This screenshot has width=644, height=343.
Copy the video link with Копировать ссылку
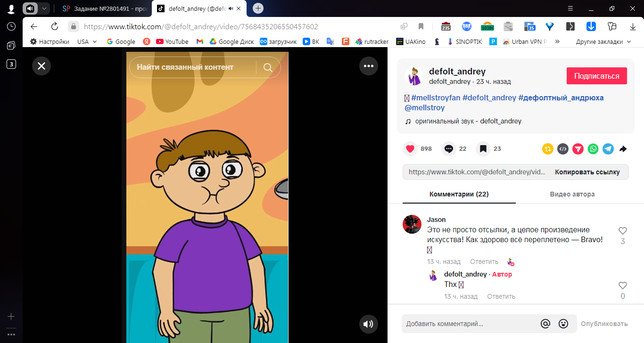[587, 172]
